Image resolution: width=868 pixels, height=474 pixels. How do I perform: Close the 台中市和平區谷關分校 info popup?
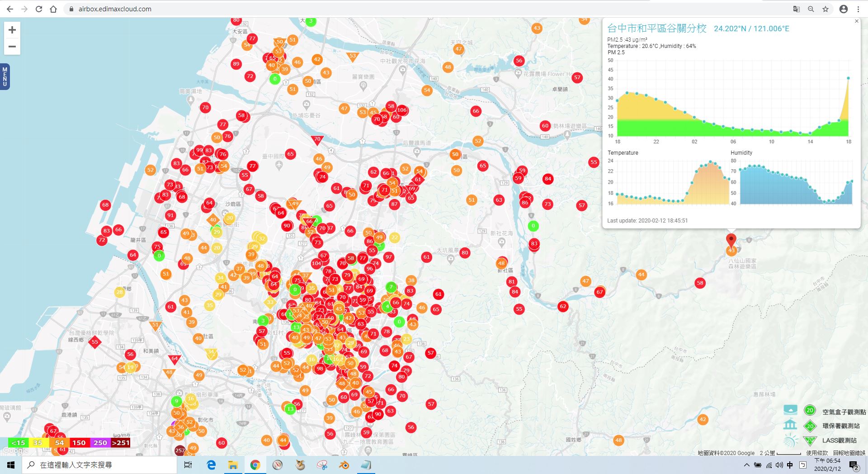[x=856, y=21]
